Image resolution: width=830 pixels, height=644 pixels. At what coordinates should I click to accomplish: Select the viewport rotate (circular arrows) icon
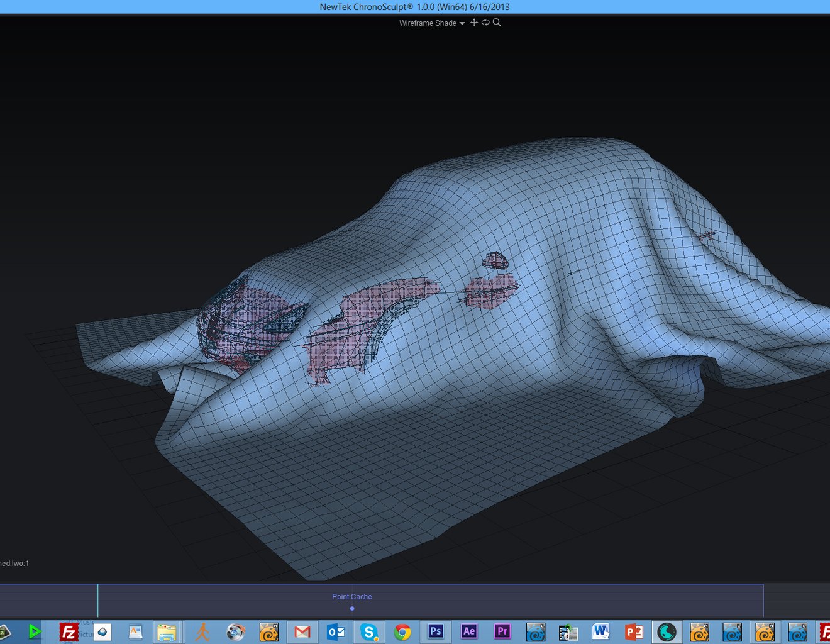485,23
